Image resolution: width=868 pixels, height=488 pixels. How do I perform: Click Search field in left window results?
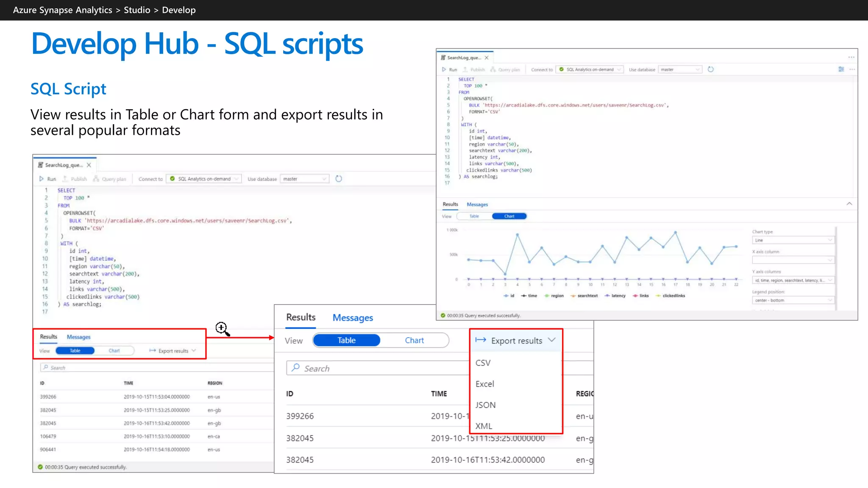(157, 368)
